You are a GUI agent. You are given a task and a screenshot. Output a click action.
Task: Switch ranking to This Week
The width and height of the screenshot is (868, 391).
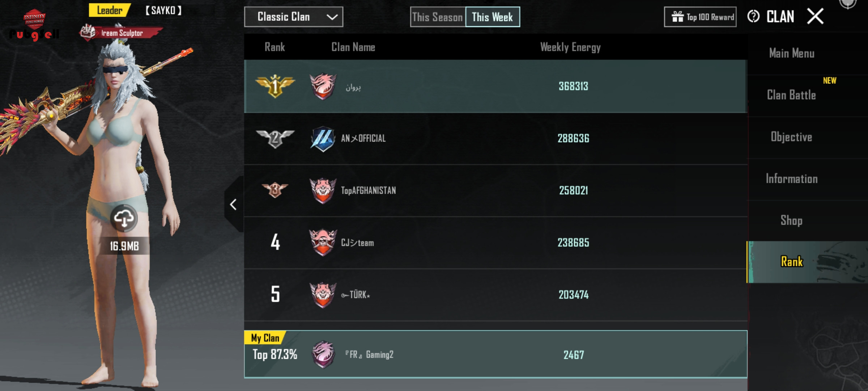(493, 17)
